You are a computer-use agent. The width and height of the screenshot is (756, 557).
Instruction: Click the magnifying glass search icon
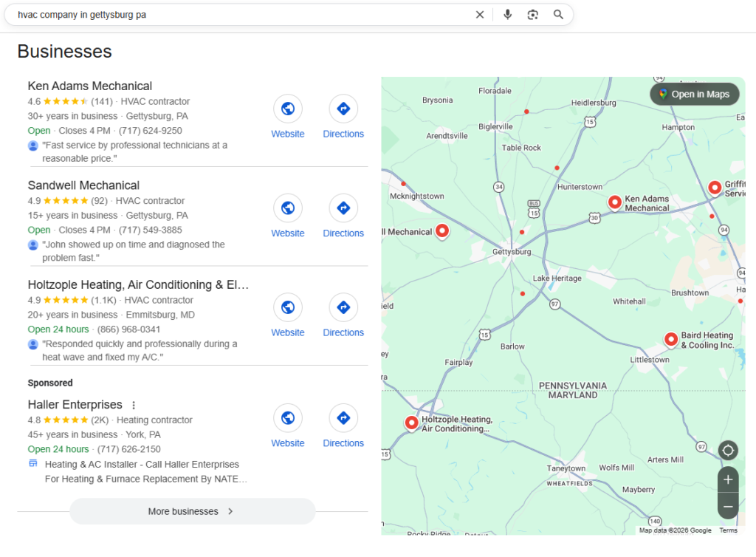(x=557, y=14)
